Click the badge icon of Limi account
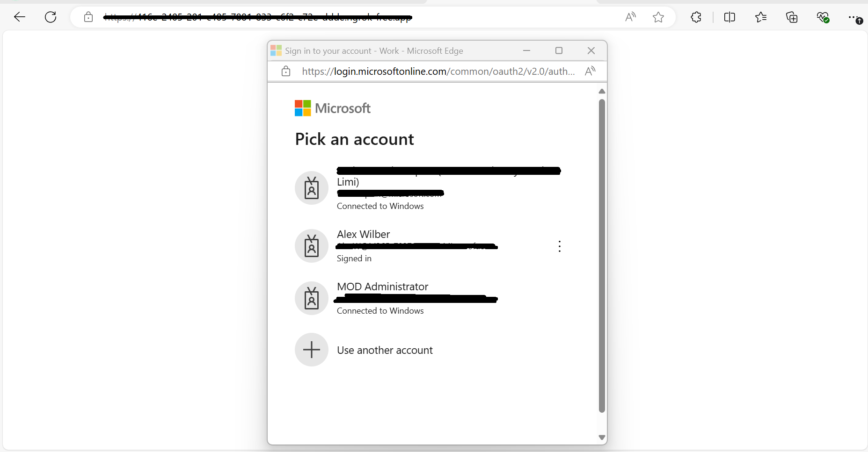The height and width of the screenshot is (452, 868). (x=312, y=188)
